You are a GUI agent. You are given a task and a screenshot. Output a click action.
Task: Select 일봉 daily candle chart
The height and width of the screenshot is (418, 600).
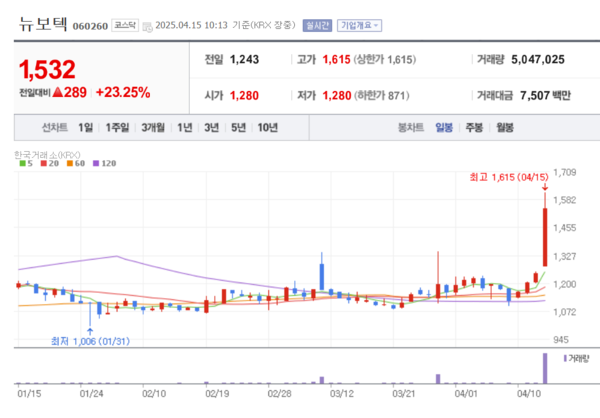(x=444, y=127)
